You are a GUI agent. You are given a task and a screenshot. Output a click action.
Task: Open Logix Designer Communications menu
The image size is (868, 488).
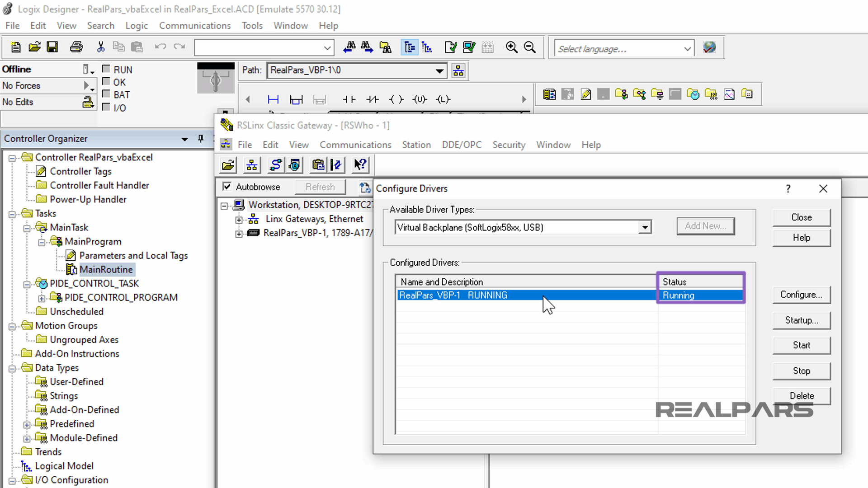tap(195, 26)
